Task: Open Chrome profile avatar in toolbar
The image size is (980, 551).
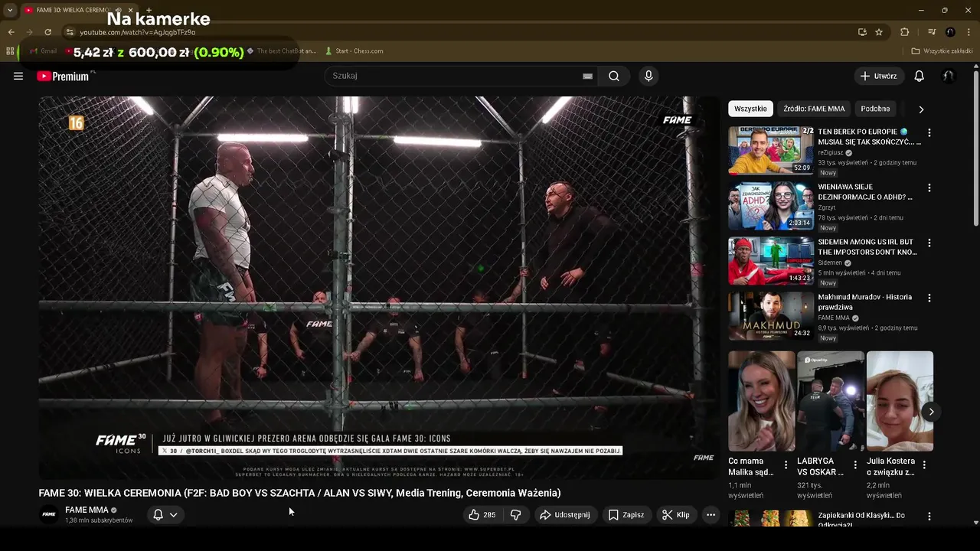Action: pyautogui.click(x=950, y=32)
